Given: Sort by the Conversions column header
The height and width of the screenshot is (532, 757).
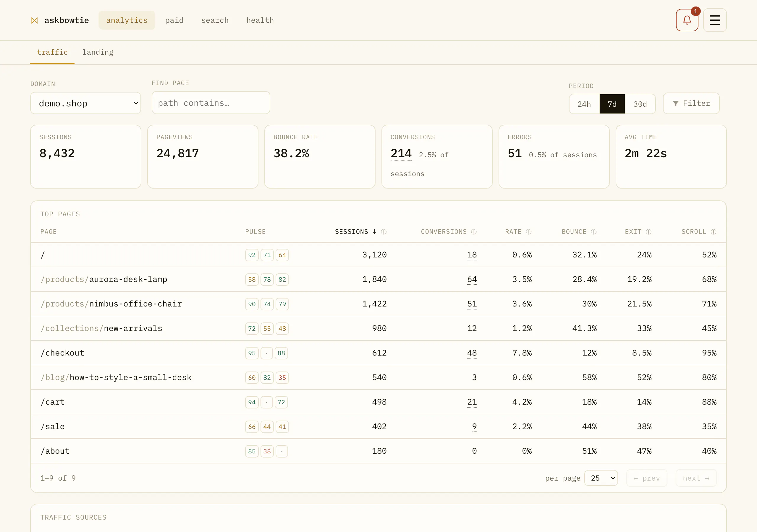Looking at the screenshot, I should pyautogui.click(x=444, y=232).
